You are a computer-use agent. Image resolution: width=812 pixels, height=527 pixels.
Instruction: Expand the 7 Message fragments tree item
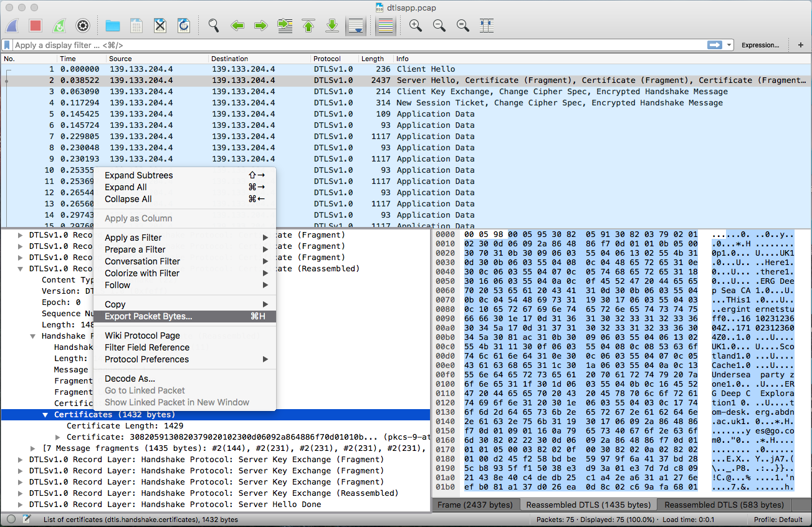point(33,448)
